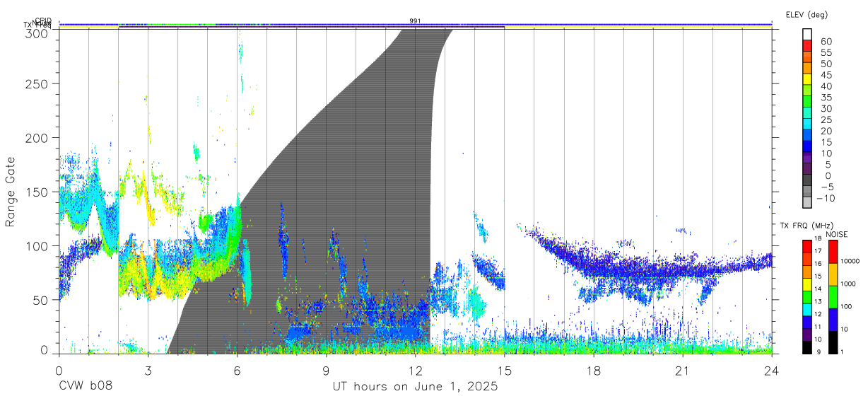The image size is (868, 401).
Task: Click the blue CPID bar above the plot
Action: tap(416, 25)
